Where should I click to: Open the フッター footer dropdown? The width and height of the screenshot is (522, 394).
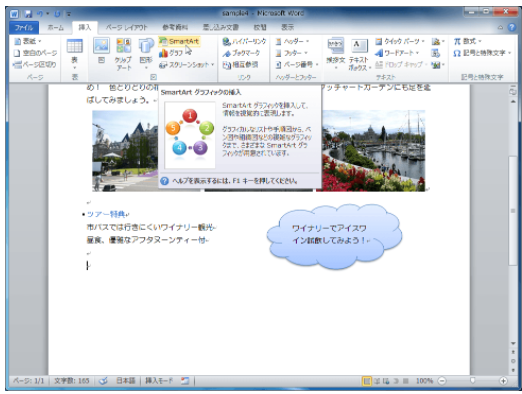tap(291, 53)
